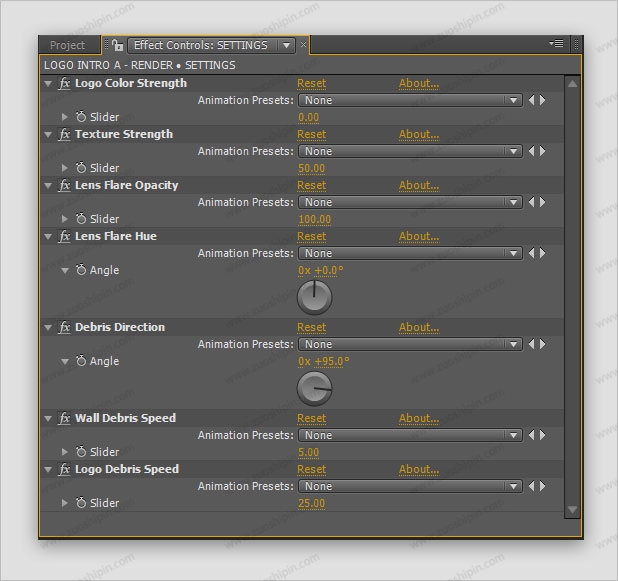Click the Texture Strength value 50.00
This screenshot has width=618, height=581.
[x=312, y=169]
